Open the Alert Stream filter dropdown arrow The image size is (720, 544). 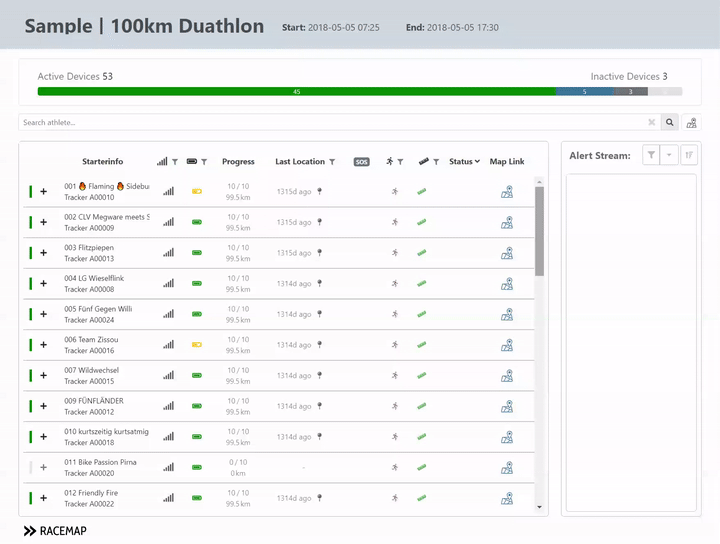669,155
